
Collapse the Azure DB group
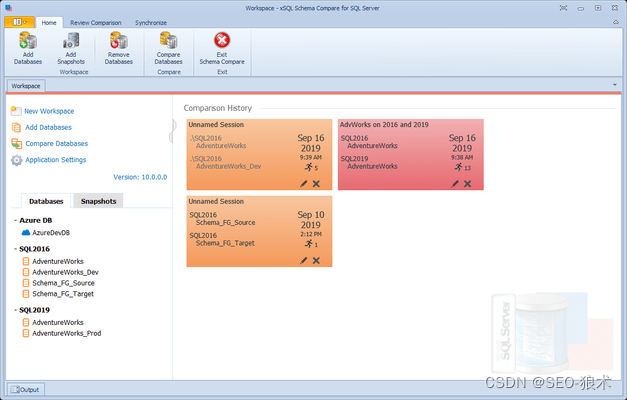(x=15, y=220)
